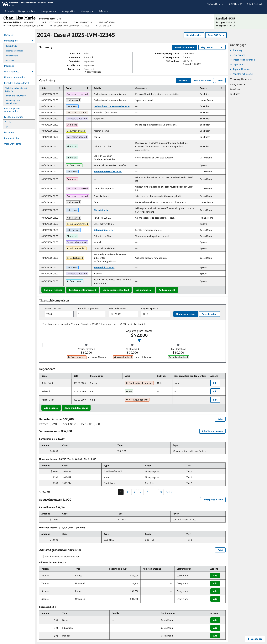Screen dimensions: 267x644
Task: Click the Event column sort icon
Action: point(87,88)
